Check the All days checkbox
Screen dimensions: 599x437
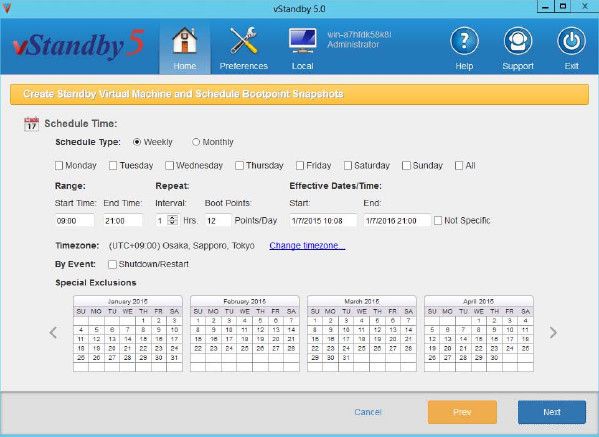pyautogui.click(x=459, y=165)
